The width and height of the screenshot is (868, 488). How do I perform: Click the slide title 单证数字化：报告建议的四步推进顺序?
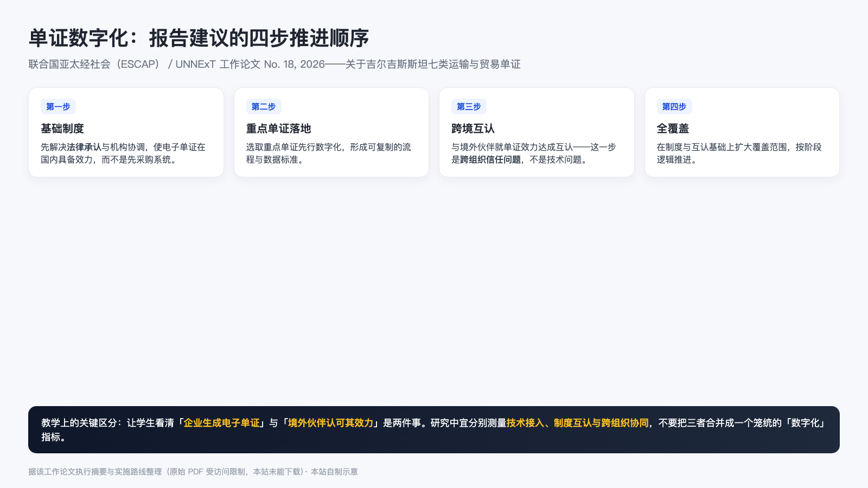pos(199,38)
